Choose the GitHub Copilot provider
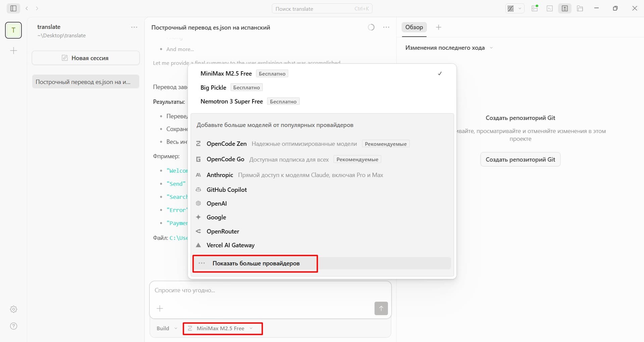 (x=322, y=189)
